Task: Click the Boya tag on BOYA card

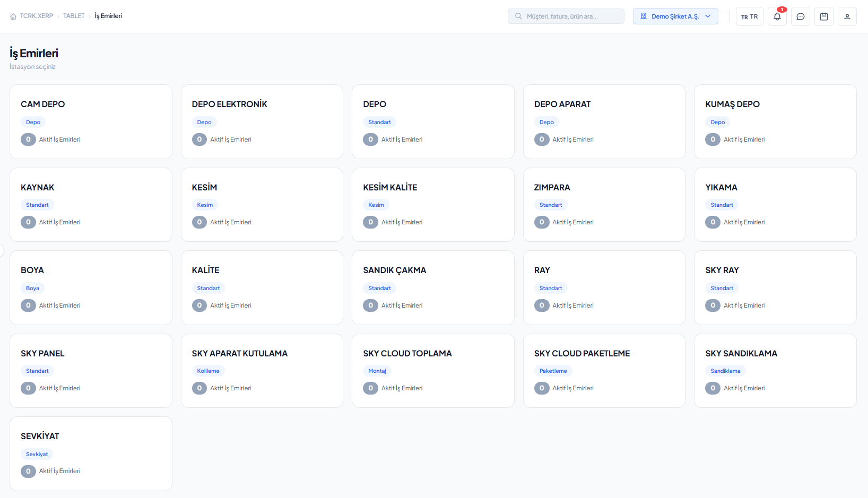Action: pyautogui.click(x=32, y=288)
